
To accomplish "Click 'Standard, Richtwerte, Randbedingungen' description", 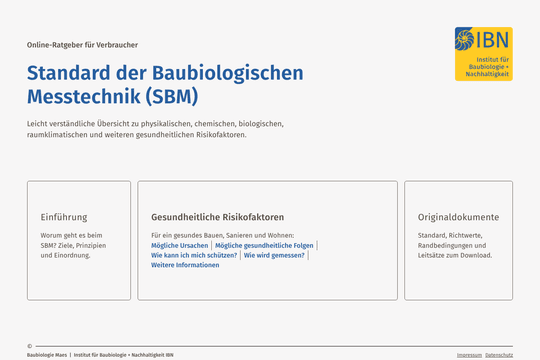I will [x=455, y=245].
